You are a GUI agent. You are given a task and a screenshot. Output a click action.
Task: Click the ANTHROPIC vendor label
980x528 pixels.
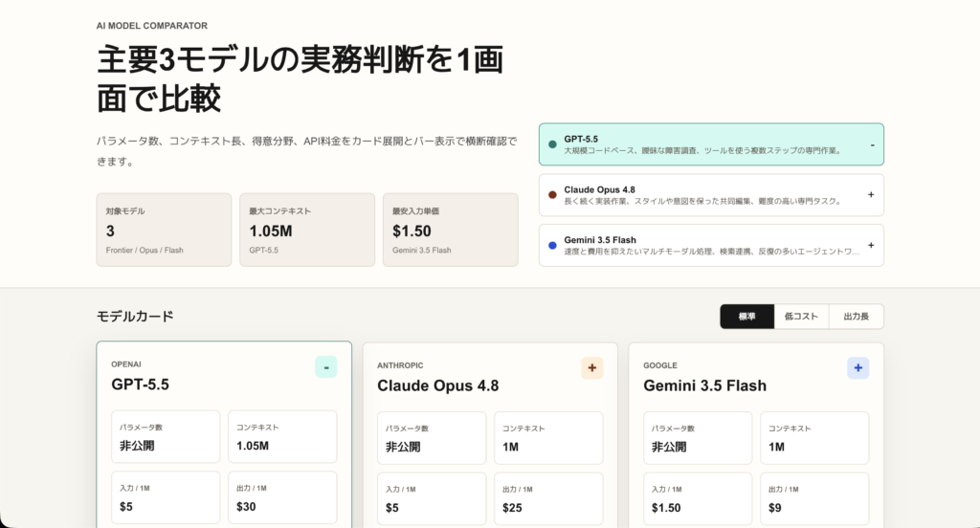tap(400, 365)
